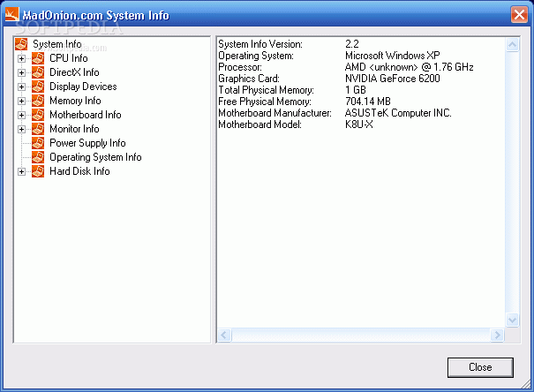Image resolution: width=534 pixels, height=392 pixels.
Task: Click the 'Graphics Card:' label
Action: [x=249, y=79]
